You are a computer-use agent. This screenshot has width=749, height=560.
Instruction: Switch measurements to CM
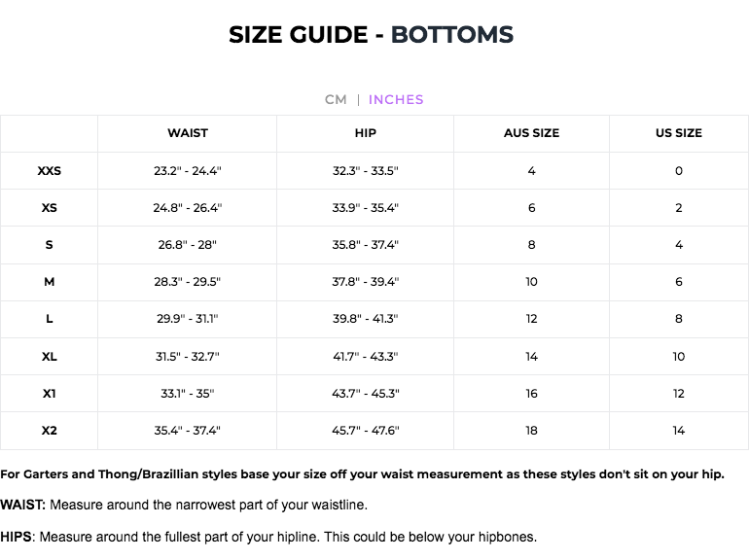(336, 99)
